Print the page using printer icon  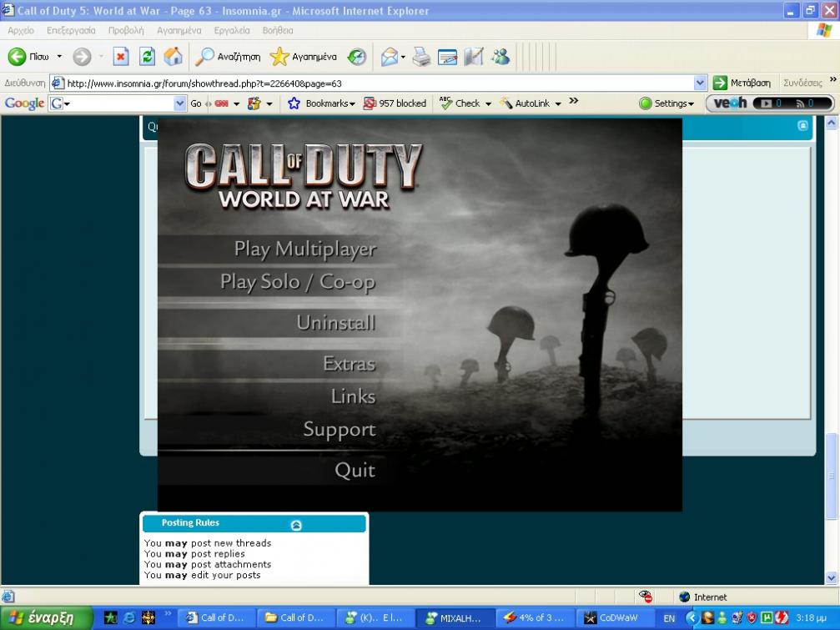421,56
